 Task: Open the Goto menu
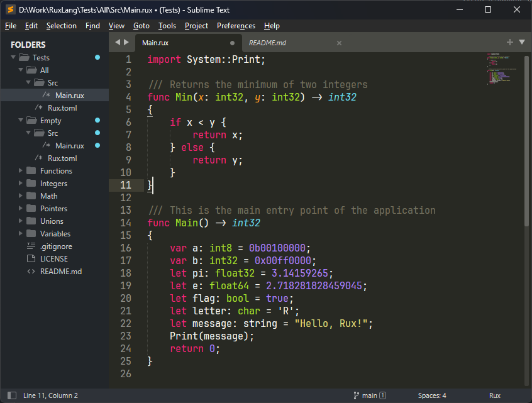tap(141, 26)
